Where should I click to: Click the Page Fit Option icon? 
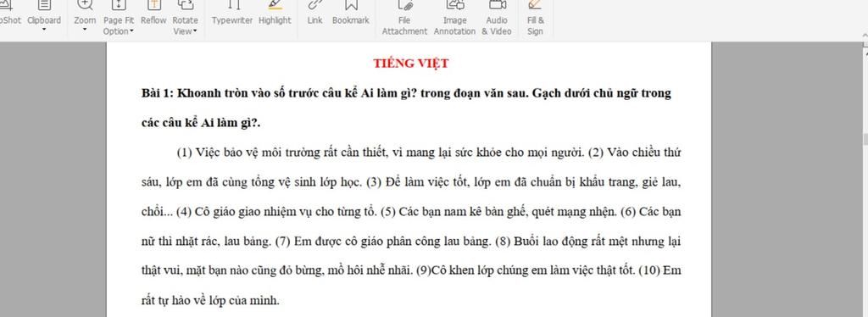coord(119,5)
